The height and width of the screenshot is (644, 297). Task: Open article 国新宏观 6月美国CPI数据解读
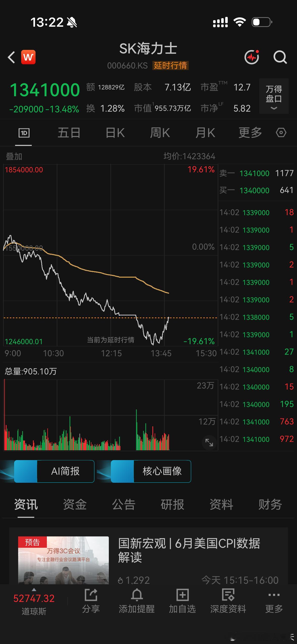click(x=189, y=550)
